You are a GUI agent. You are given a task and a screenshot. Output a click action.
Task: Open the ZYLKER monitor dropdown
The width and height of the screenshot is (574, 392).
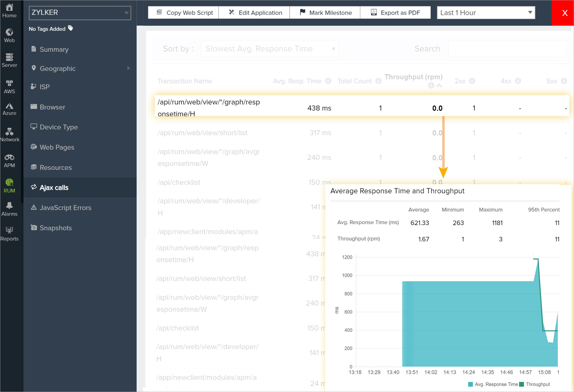[x=80, y=13]
